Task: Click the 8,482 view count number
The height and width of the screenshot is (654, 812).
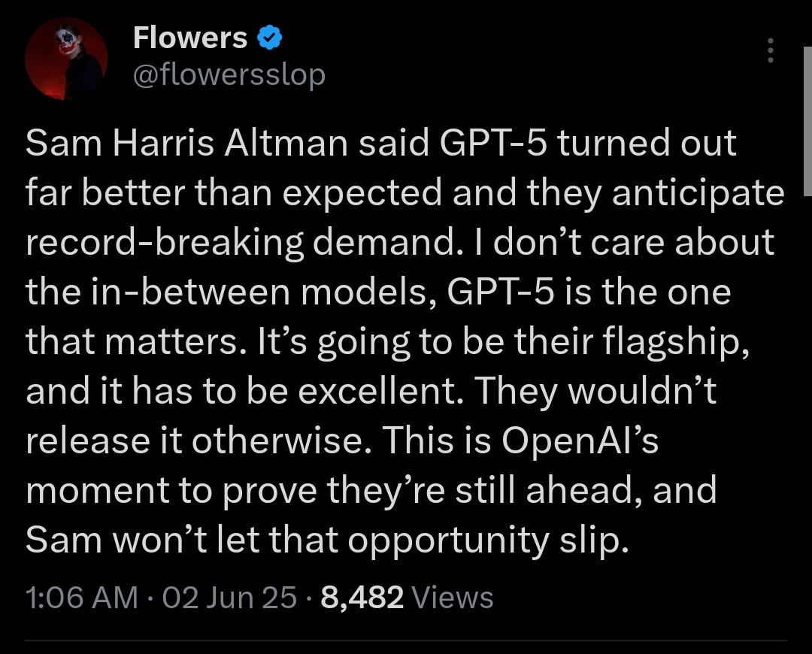Action: point(362,598)
